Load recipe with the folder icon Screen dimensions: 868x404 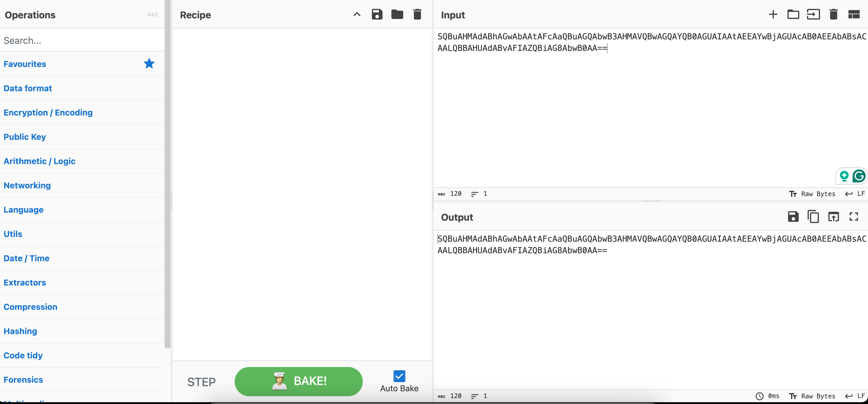[x=397, y=15]
